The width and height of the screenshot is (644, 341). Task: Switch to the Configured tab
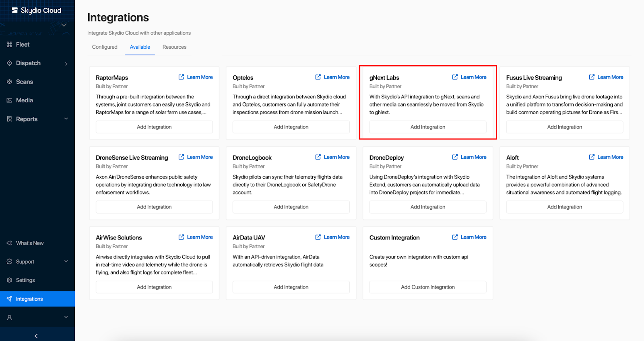tap(105, 47)
